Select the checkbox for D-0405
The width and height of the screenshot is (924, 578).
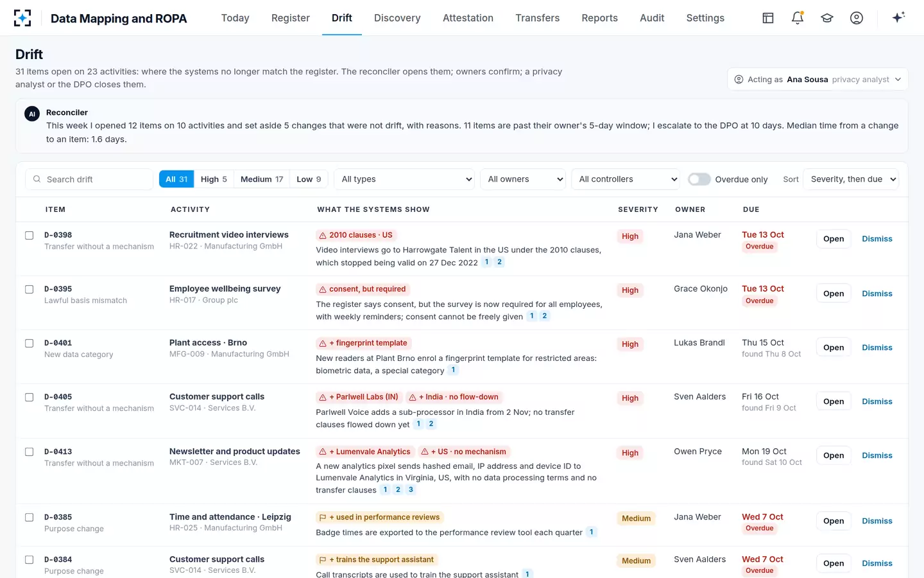pyautogui.click(x=29, y=397)
